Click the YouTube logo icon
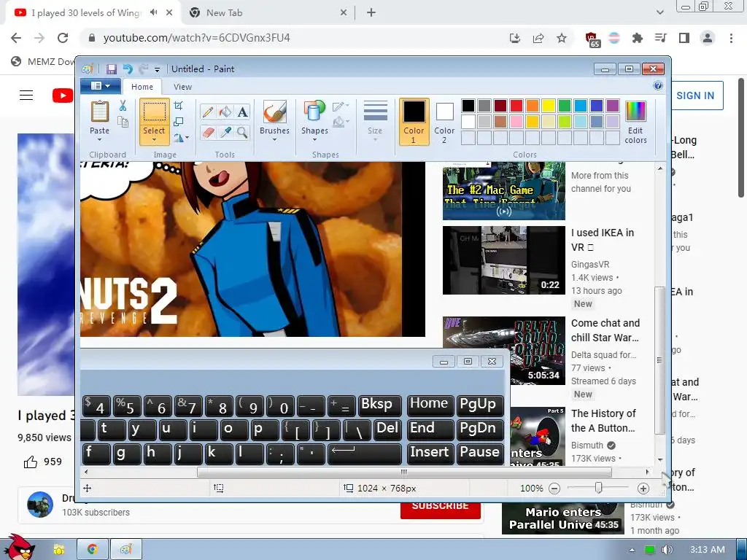The height and width of the screenshot is (560, 747). point(63,96)
